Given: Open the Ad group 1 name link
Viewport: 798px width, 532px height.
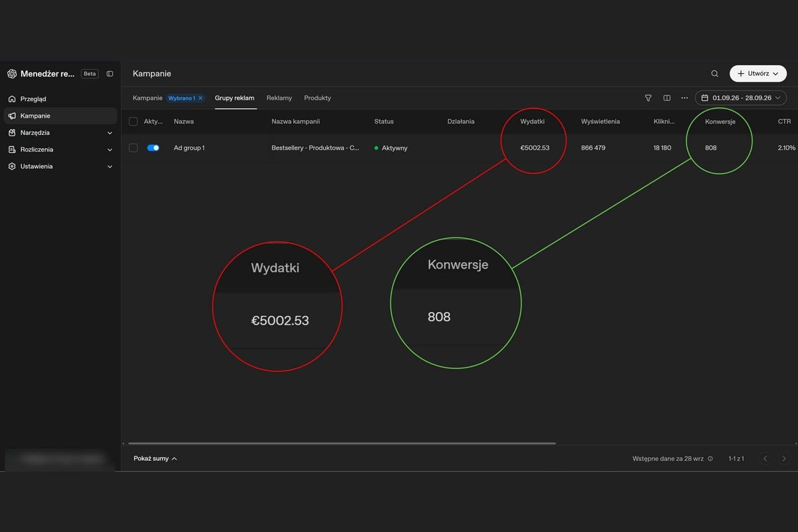Looking at the screenshot, I should tap(189, 148).
